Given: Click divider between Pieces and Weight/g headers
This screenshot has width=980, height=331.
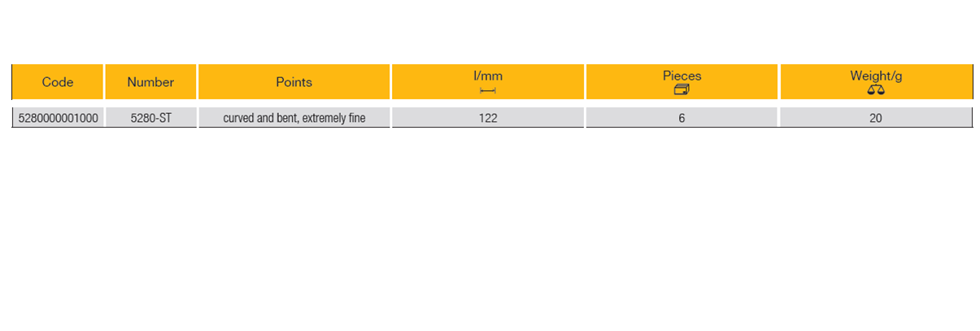Looking at the screenshot, I should [779, 82].
